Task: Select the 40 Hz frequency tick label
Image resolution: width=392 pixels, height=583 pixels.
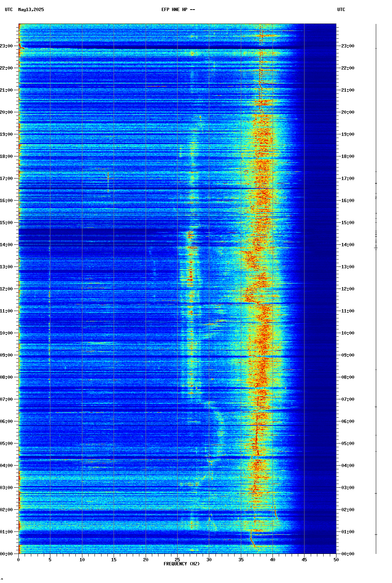Action: click(x=272, y=560)
